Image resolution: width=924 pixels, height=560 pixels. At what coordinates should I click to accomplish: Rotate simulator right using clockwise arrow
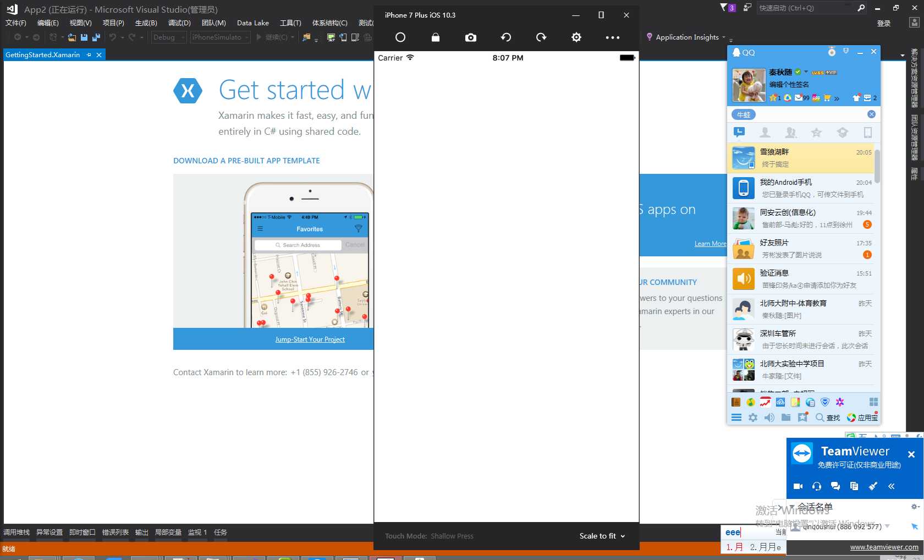541,37
